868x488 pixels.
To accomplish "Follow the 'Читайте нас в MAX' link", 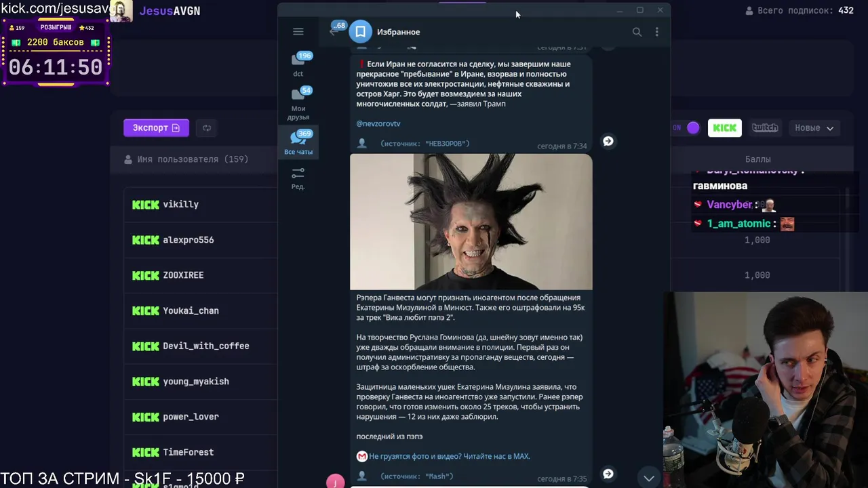I will [449, 456].
